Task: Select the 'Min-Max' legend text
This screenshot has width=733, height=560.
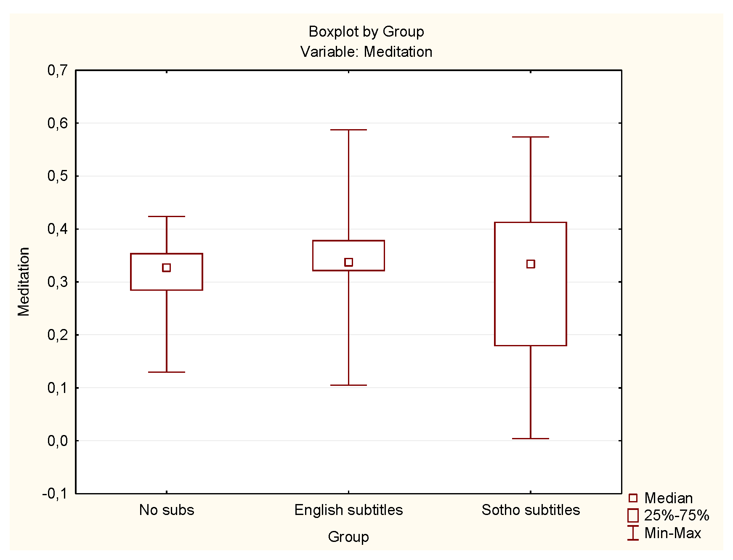Action: coord(672,533)
